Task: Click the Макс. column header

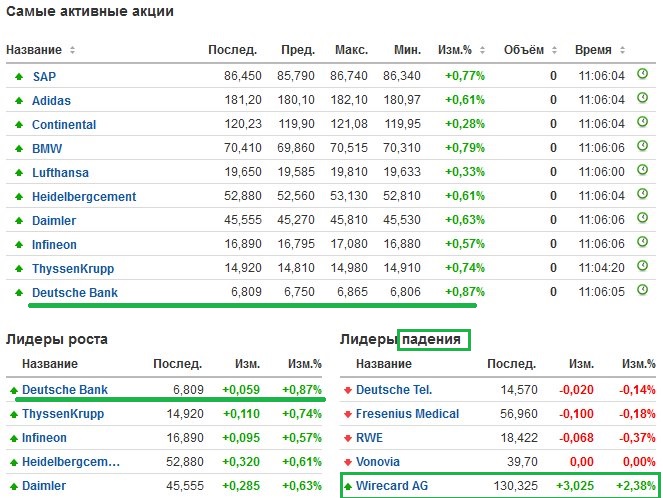Action: [x=351, y=50]
